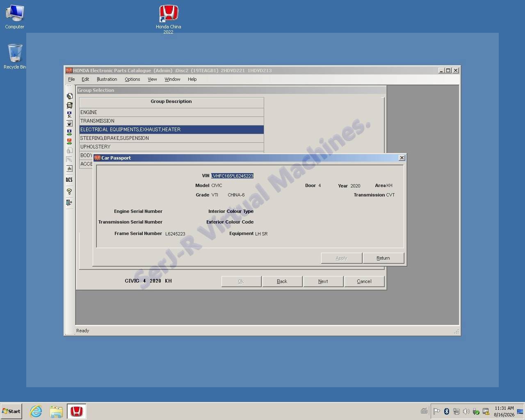Click the safely remove hardware tray icon

(476, 411)
